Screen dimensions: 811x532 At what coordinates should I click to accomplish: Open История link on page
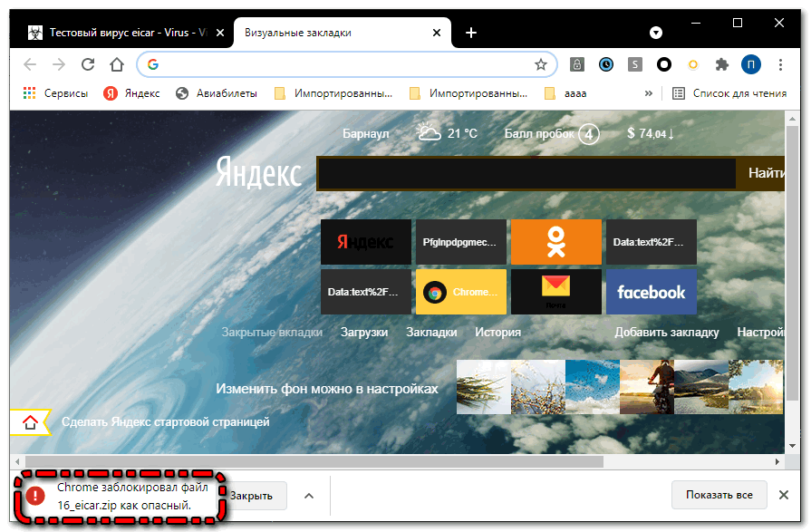click(497, 333)
